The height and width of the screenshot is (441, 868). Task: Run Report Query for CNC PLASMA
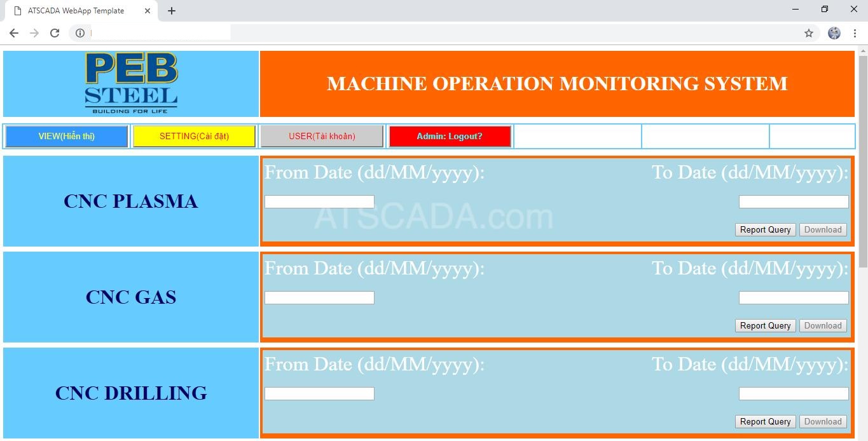pos(765,230)
